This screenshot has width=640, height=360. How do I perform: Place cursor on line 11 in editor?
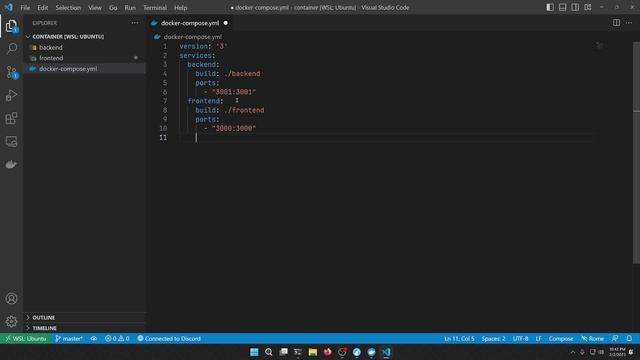coord(385,138)
